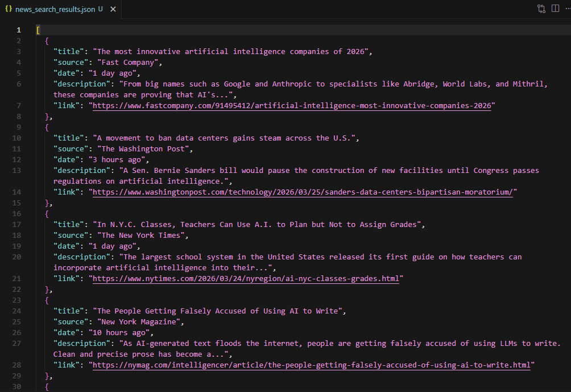The width and height of the screenshot is (571, 392).
Task: Click the closing brace on line 29
Action: click(48, 376)
